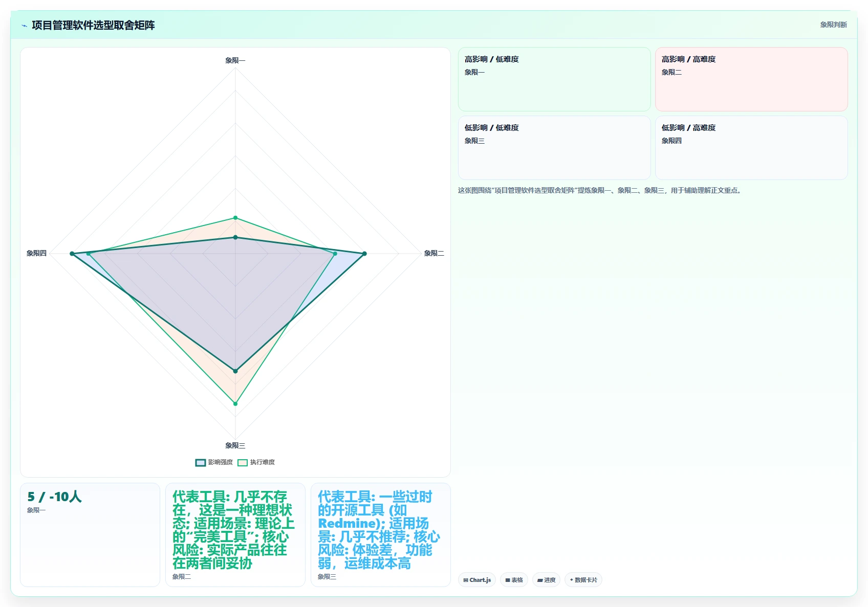Toggle the 影响强度 legend item
This screenshot has width=868, height=607.
pyautogui.click(x=214, y=462)
